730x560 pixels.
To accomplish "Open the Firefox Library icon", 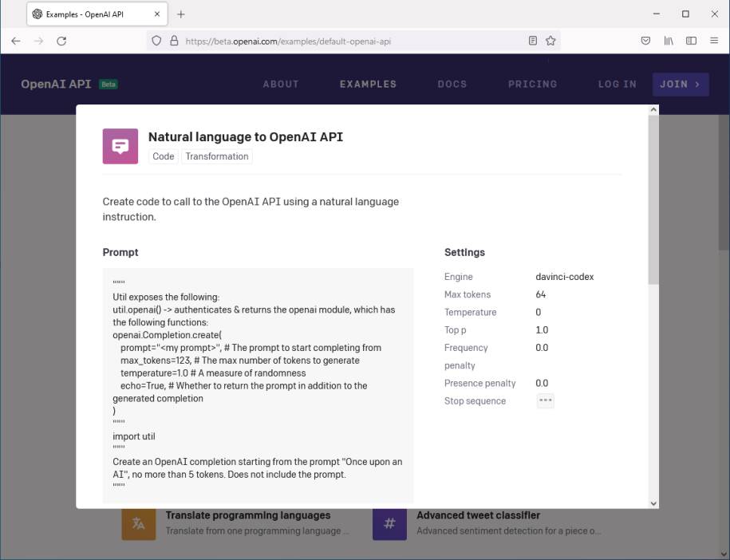I will click(669, 41).
